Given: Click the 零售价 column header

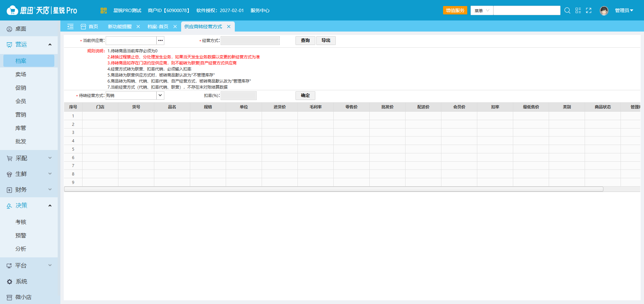Looking at the screenshot, I should pyautogui.click(x=352, y=107).
